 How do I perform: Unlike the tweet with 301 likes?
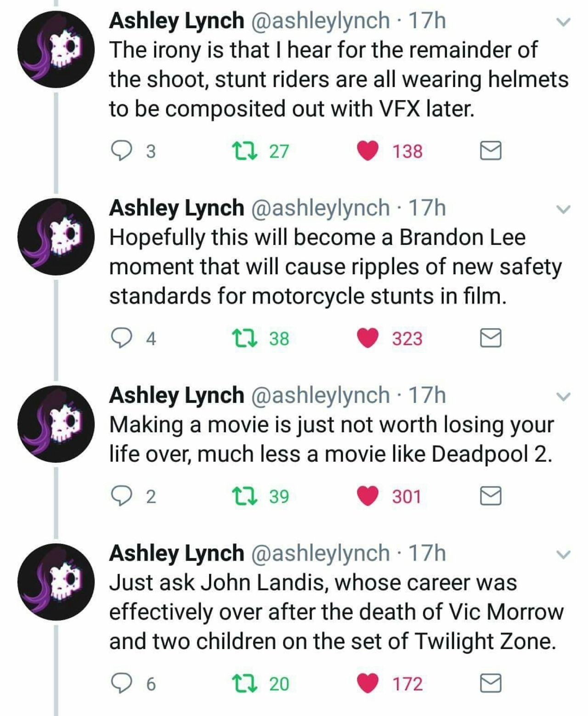367,496
